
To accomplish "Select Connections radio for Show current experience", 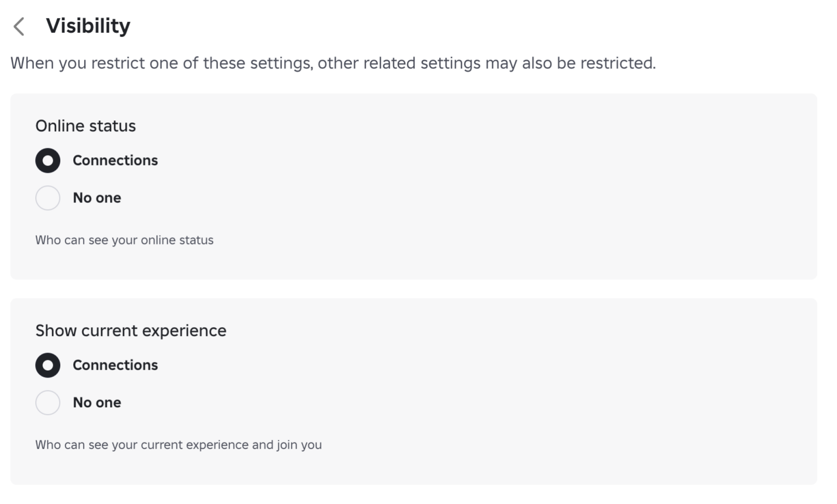I will [x=48, y=365].
